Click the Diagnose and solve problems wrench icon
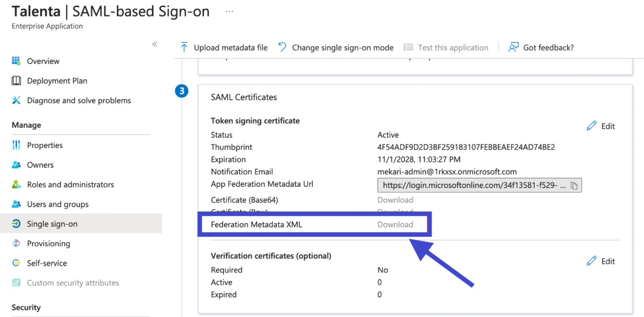Image resolution: width=644 pixels, height=317 pixels. pos(16,100)
